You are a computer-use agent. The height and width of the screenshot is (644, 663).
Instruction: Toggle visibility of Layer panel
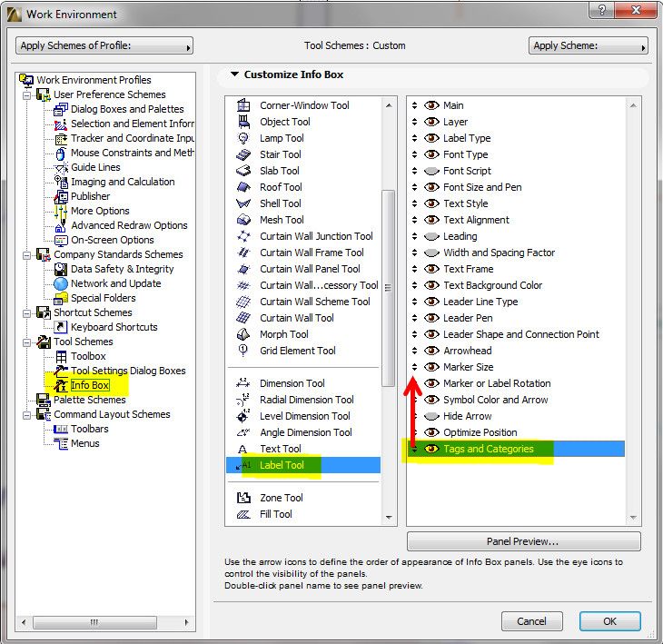click(431, 122)
